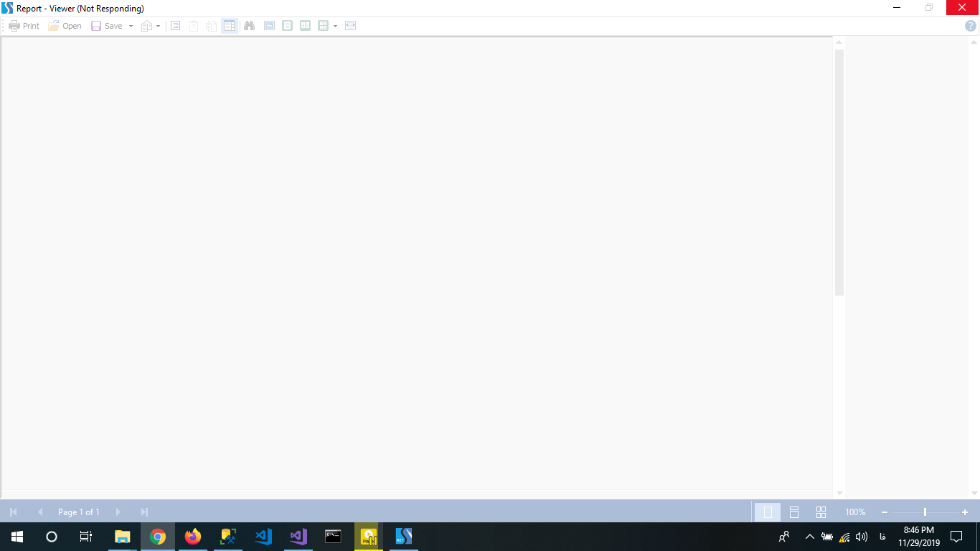Screen dimensions: 980x551
Task: Select Single Page view mode
Action: tap(768, 512)
